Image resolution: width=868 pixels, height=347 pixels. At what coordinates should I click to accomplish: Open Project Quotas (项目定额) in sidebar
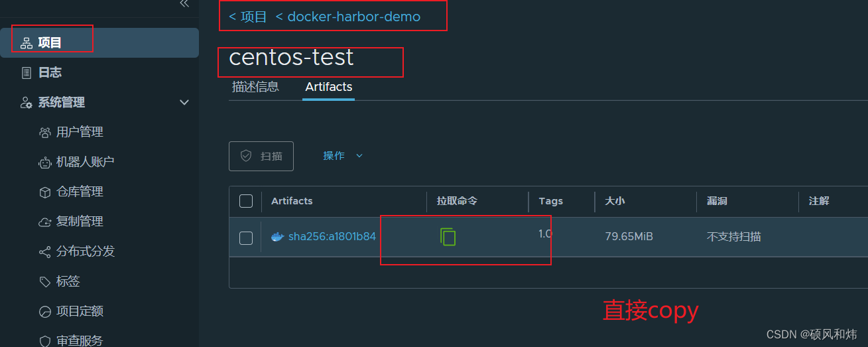point(80,311)
